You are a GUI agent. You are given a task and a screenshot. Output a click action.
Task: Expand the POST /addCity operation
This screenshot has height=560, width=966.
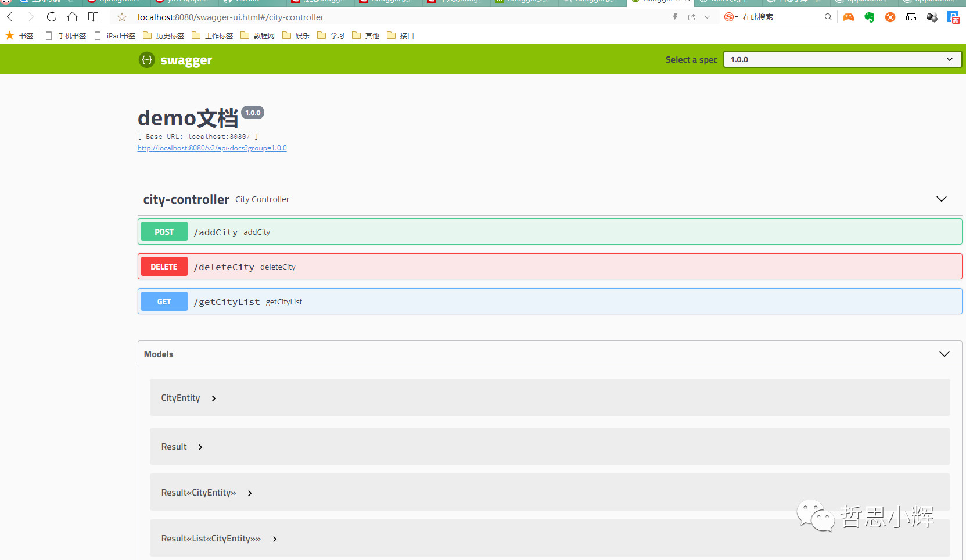tap(550, 232)
